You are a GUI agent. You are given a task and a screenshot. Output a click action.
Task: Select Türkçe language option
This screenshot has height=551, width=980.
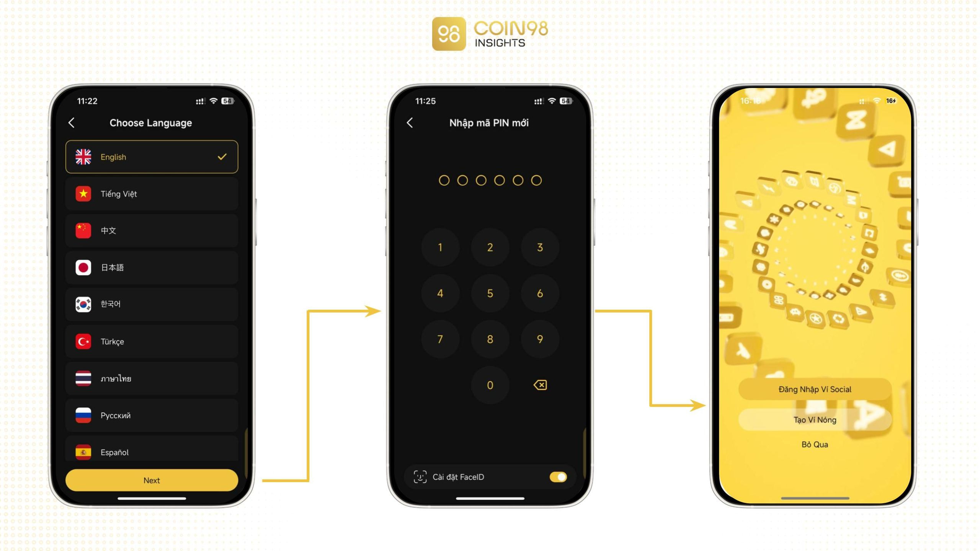coord(152,341)
